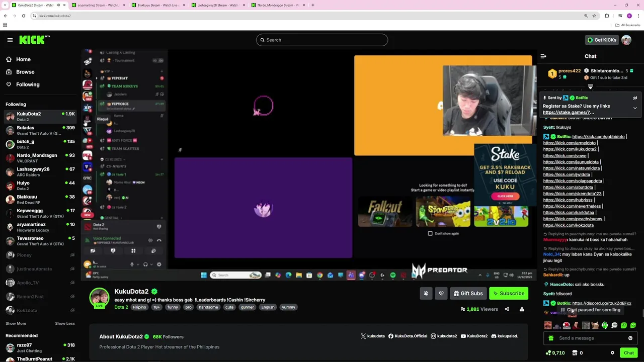Reload the page
This screenshot has width=644, height=362.
point(23,16)
